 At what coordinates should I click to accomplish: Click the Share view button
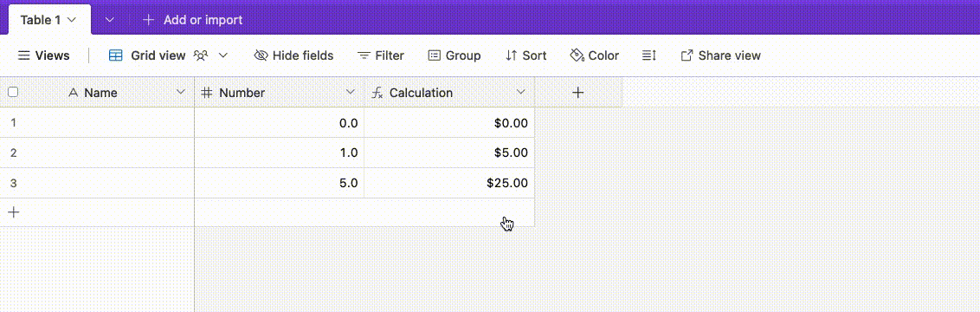720,55
